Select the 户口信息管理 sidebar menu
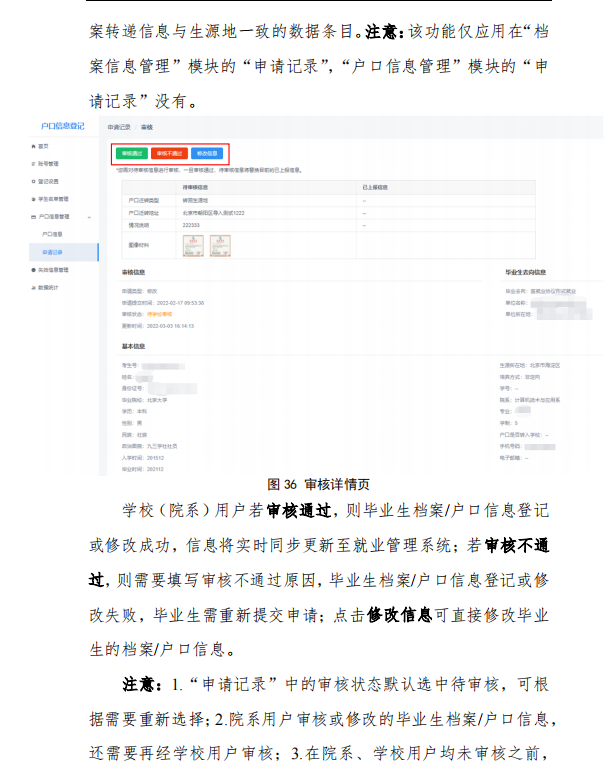606x778 pixels. point(54,217)
